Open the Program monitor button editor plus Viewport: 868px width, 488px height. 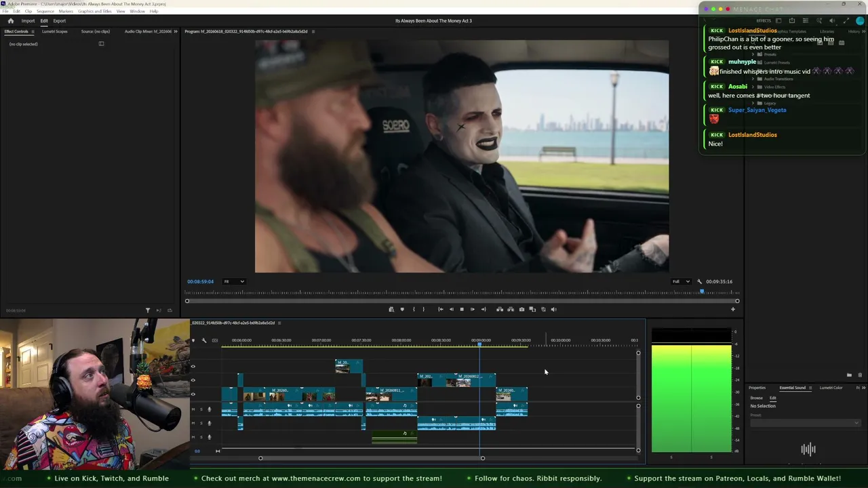tap(732, 310)
